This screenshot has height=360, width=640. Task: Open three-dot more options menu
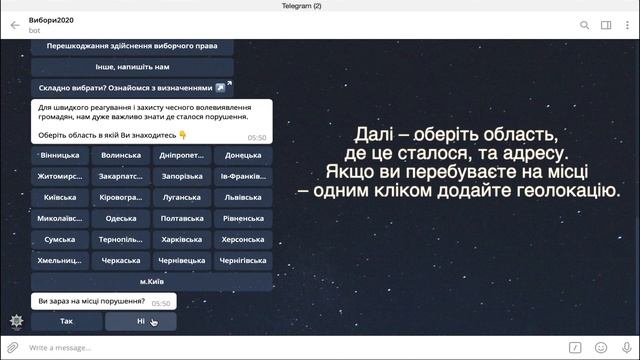(627, 25)
